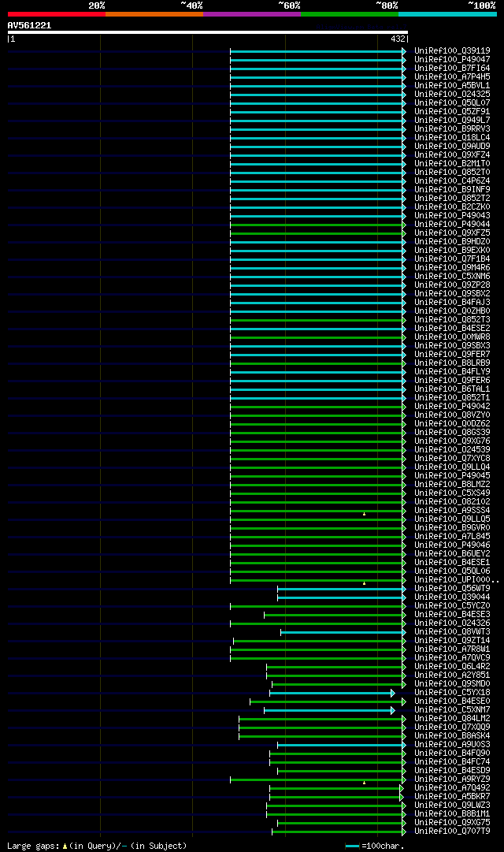Select the UniRef100_Q9ZP28 label
This screenshot has height=852, width=504.
click(x=452, y=285)
